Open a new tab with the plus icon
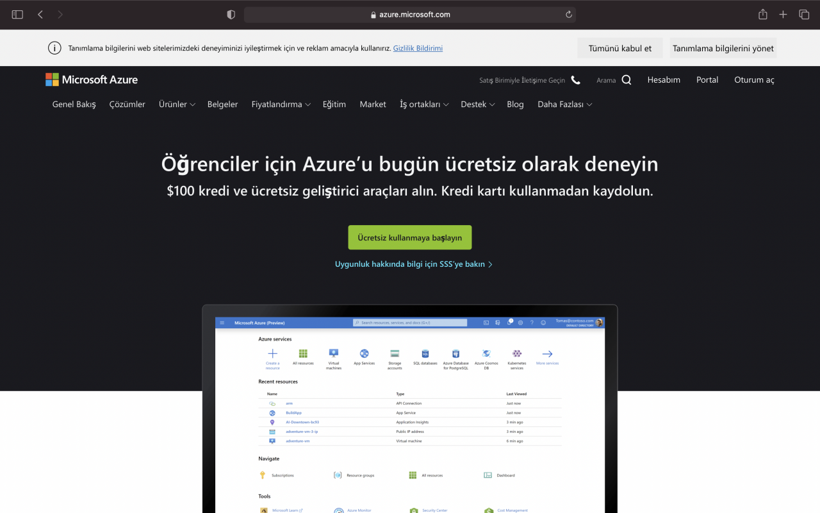Screen dimensions: 820x513 click(783, 15)
